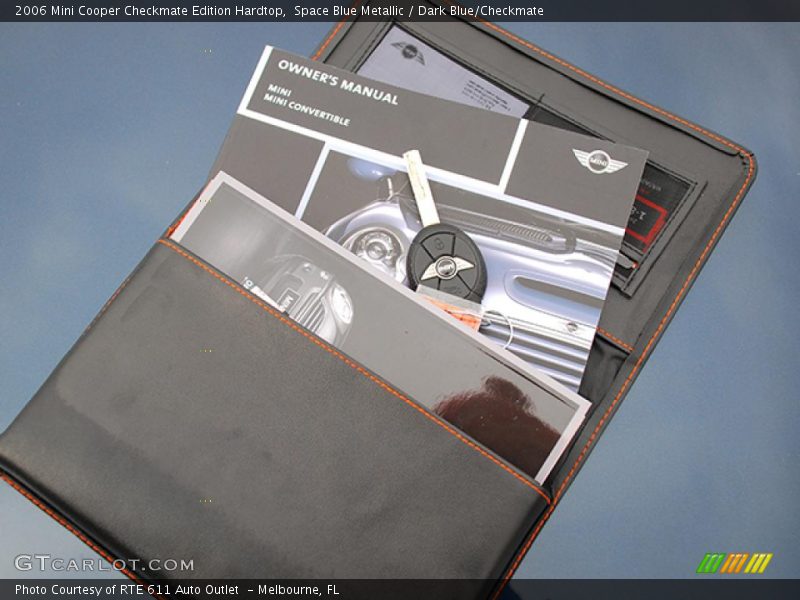
Task: Click the 'Space Blue Metallic / Dark Blue/Checkmate' caption
Action: click(x=418, y=11)
